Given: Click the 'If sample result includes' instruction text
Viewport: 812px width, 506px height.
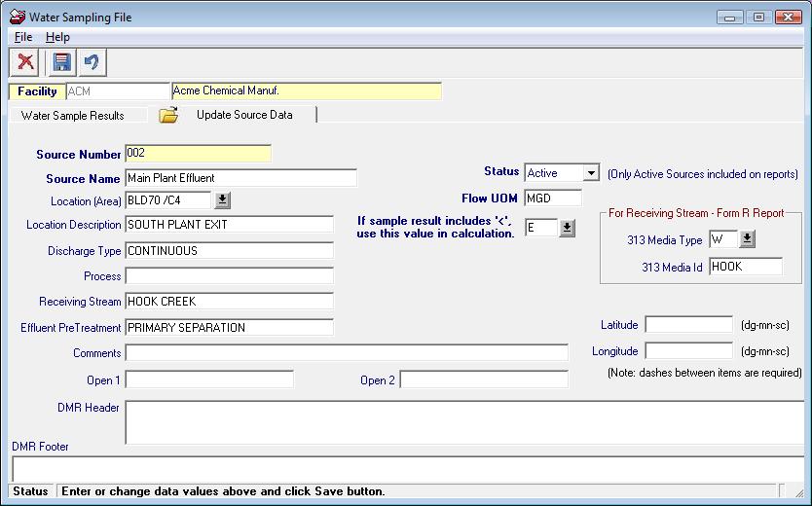Looking at the screenshot, I should (435, 227).
